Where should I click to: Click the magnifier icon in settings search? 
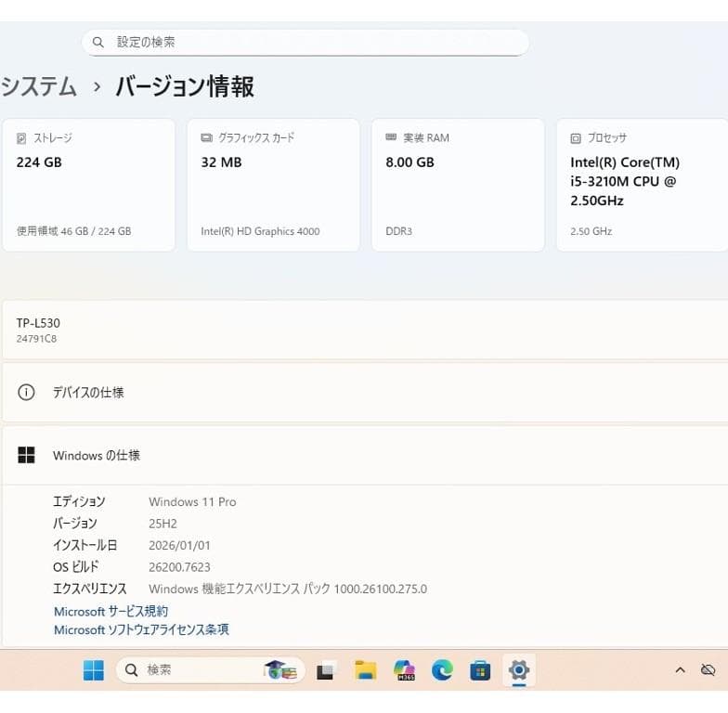pyautogui.click(x=98, y=43)
